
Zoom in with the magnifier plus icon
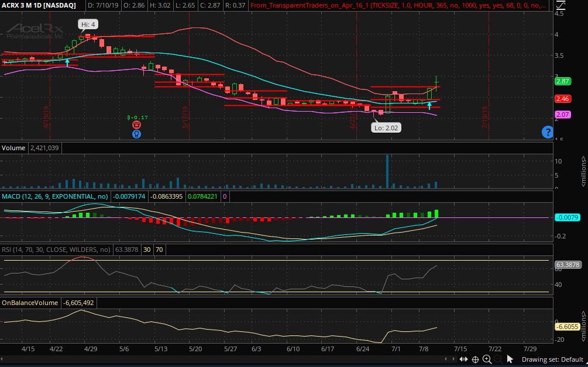point(487,359)
